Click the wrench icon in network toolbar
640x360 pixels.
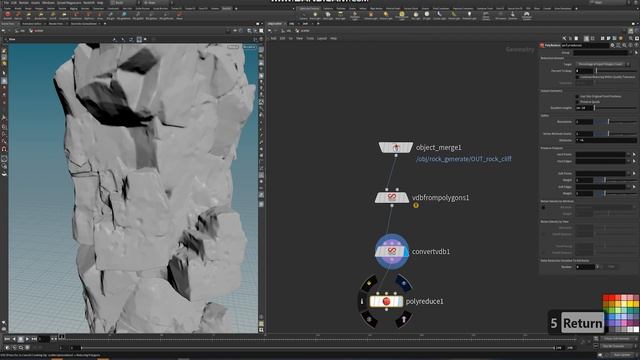pyautogui.click(x=564, y=38)
